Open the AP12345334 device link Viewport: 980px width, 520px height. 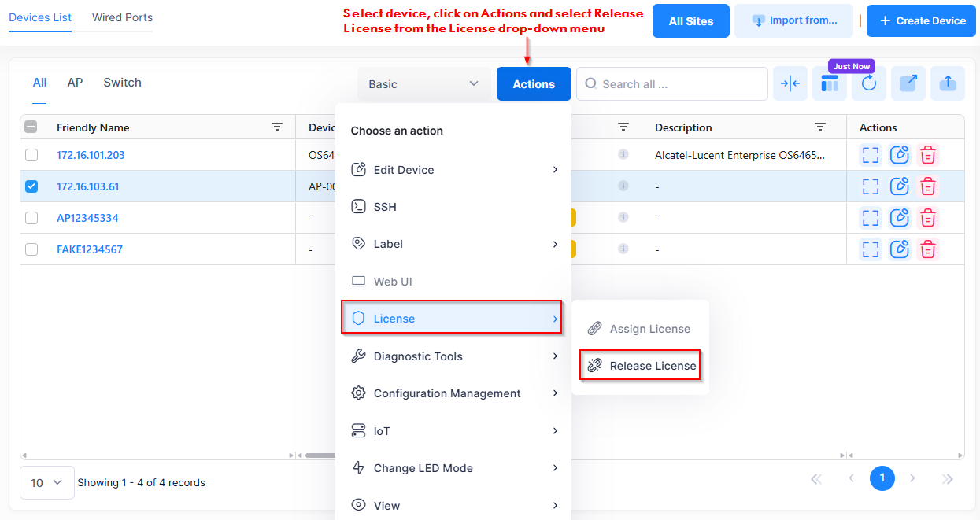[x=87, y=218]
